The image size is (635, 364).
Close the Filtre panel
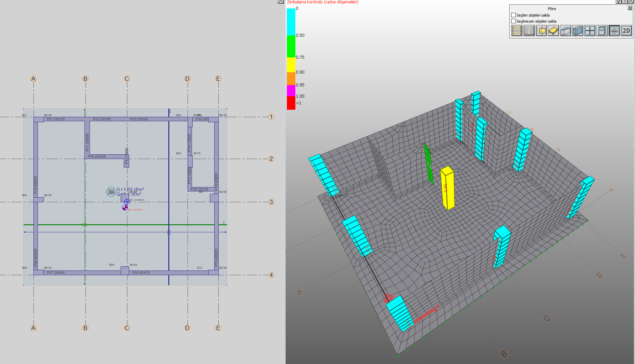(x=630, y=8)
